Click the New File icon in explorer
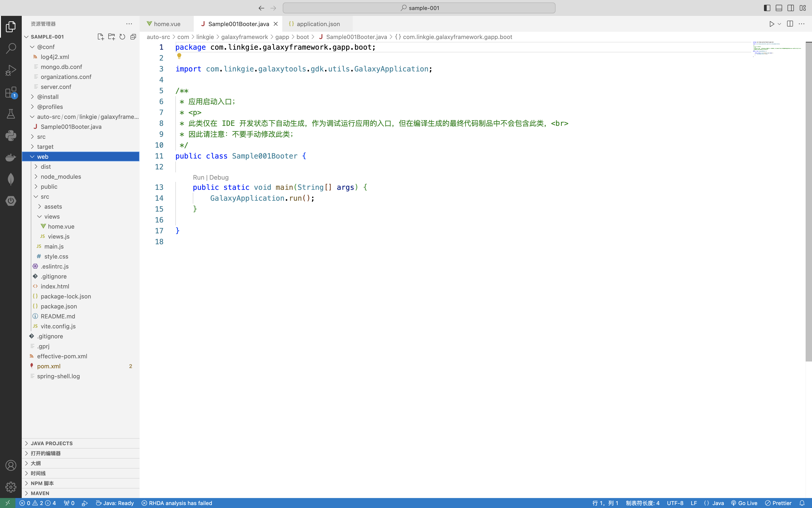812x508 pixels. pos(100,37)
